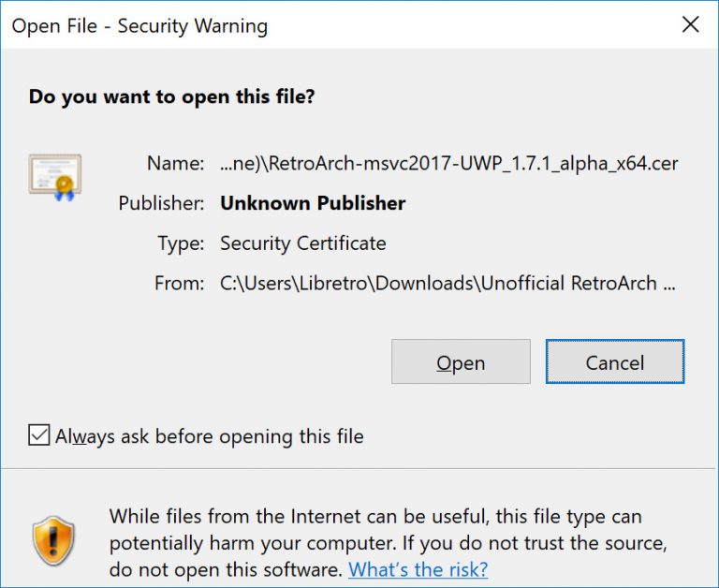This screenshot has height=588, width=719.
Task: Click the "Publisher:" field label
Action: coord(161,203)
